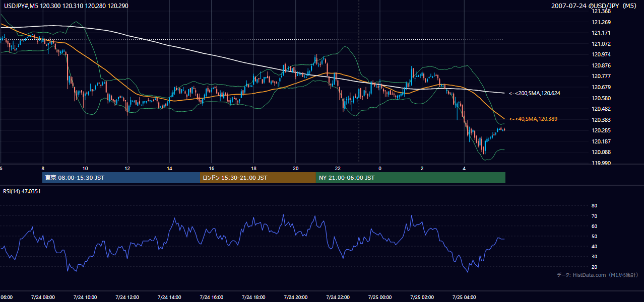This screenshot has width=644, height=302.
Task: Click the RSI scale value 30
Action: (x=594, y=257)
